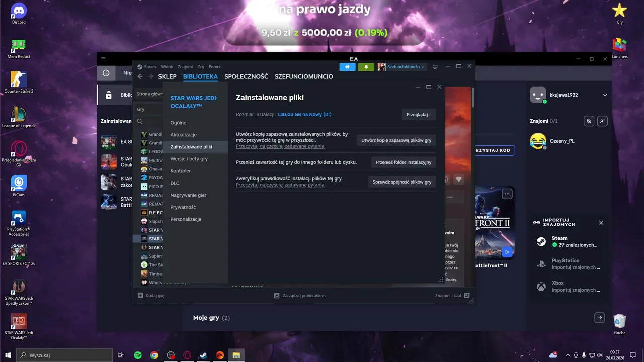Click the Steam game page vertical scrollbar

[472, 98]
